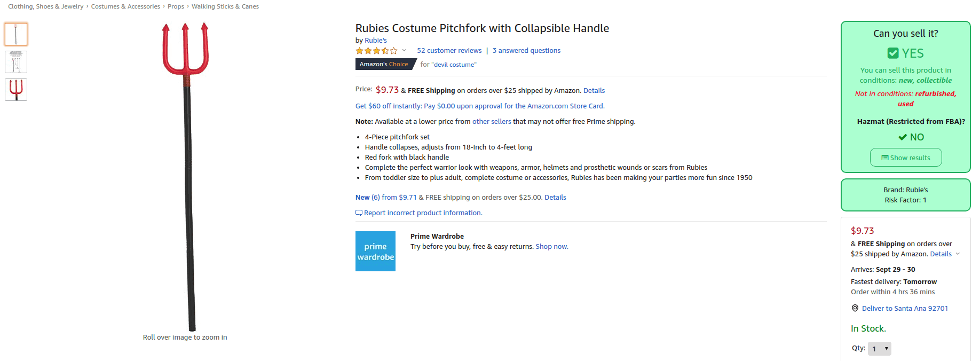Click the list icon inside Show results

point(886,157)
